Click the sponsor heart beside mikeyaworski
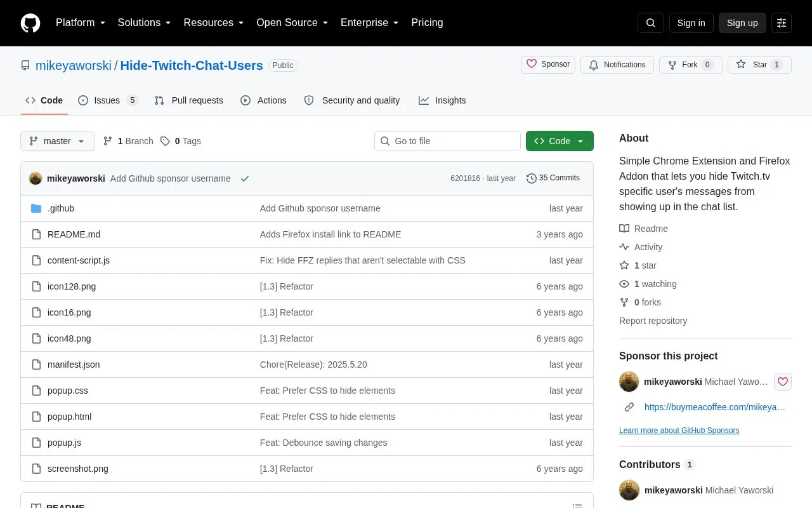The width and height of the screenshot is (812, 508). [x=783, y=382]
